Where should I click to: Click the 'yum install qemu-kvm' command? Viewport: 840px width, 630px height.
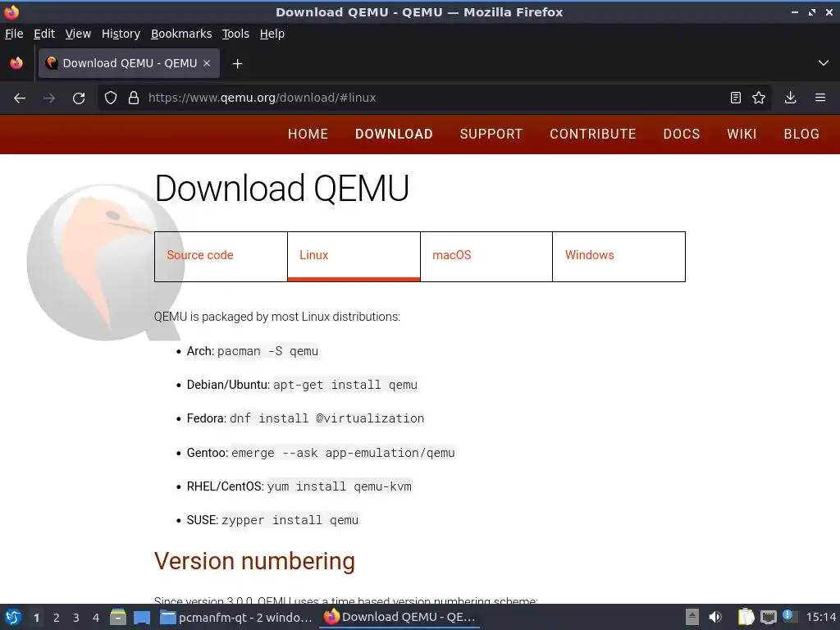pos(339,486)
